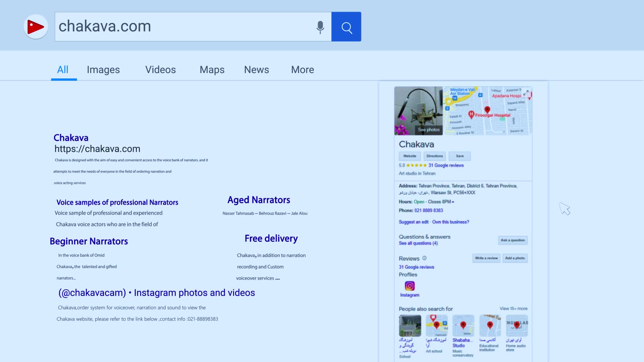This screenshot has height=362, width=644.
Task: Focus the chakava.com search input field
Action: coord(193,27)
